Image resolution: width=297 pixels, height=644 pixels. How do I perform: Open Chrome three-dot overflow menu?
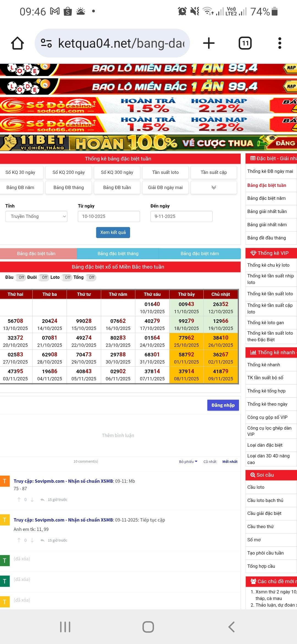point(280,43)
